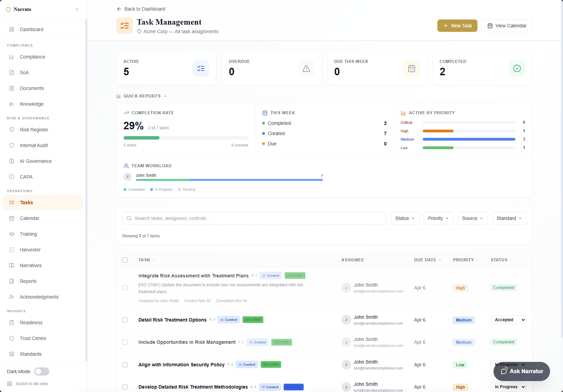Click the New Task button
This screenshot has width=563, height=392.
click(457, 25)
